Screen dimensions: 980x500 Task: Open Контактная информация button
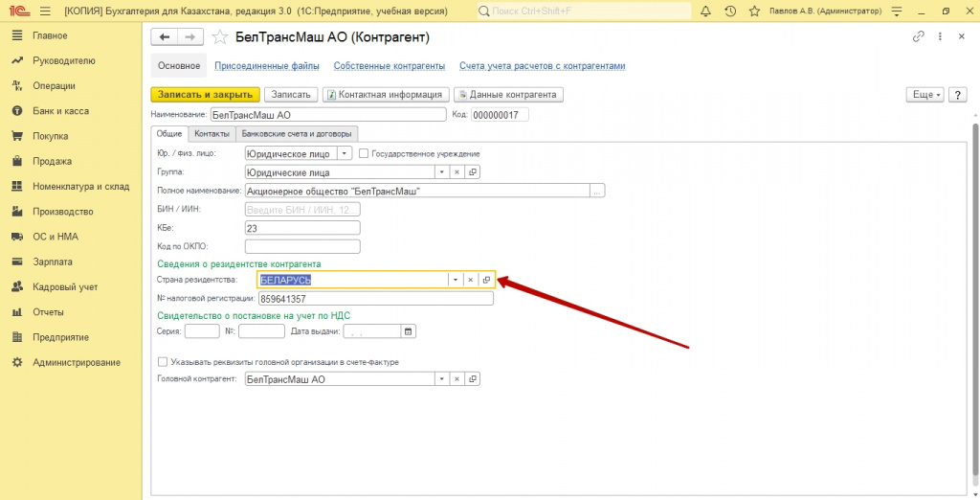click(x=386, y=95)
